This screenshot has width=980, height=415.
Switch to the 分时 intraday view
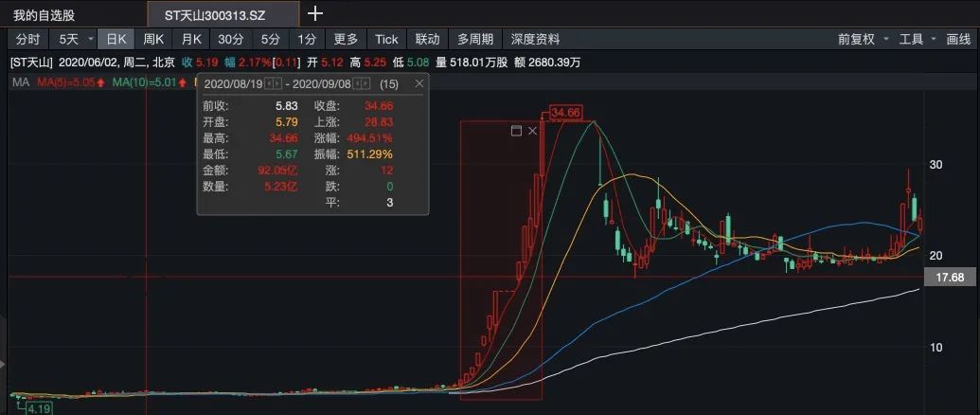pos(27,40)
